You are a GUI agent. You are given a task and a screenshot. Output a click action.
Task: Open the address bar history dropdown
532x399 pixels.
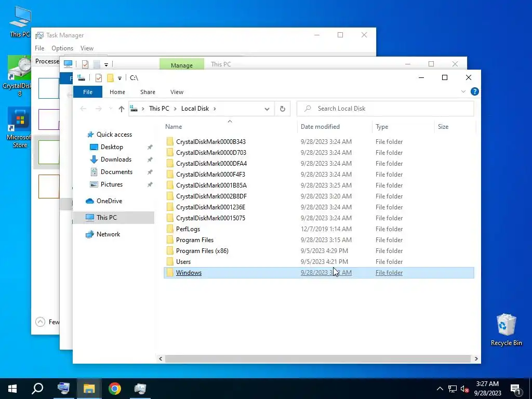click(x=267, y=109)
